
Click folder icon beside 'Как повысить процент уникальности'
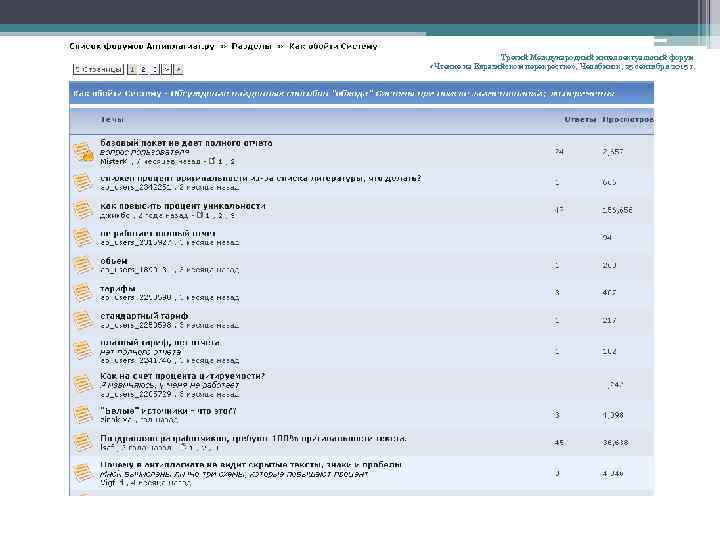pos(83,210)
